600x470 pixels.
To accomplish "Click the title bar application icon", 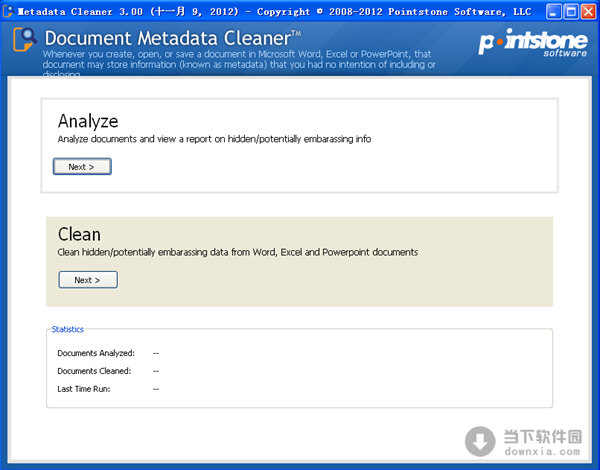I will pyautogui.click(x=8, y=11).
